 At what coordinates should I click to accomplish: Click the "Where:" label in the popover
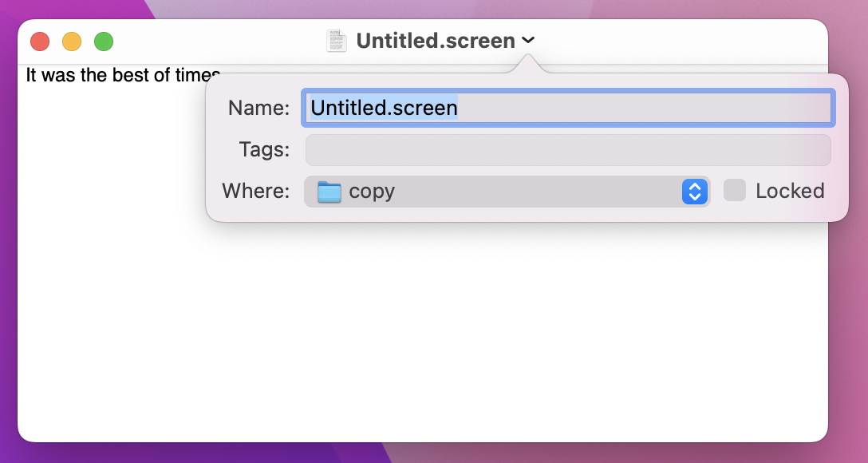[x=254, y=191]
